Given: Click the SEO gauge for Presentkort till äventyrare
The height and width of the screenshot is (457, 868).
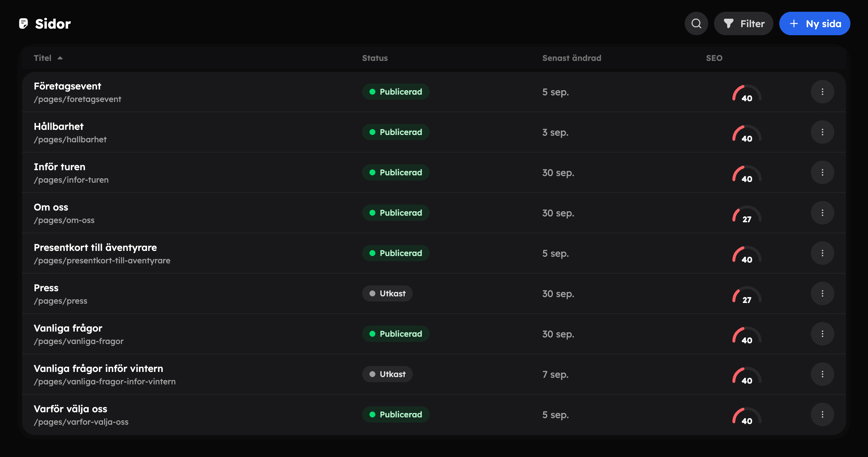Looking at the screenshot, I should pyautogui.click(x=747, y=255).
